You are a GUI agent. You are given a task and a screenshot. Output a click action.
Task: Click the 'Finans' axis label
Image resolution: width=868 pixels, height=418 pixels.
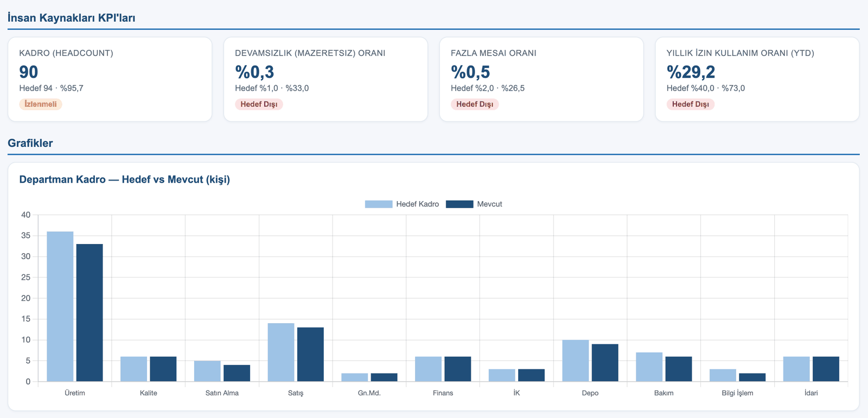click(x=443, y=393)
